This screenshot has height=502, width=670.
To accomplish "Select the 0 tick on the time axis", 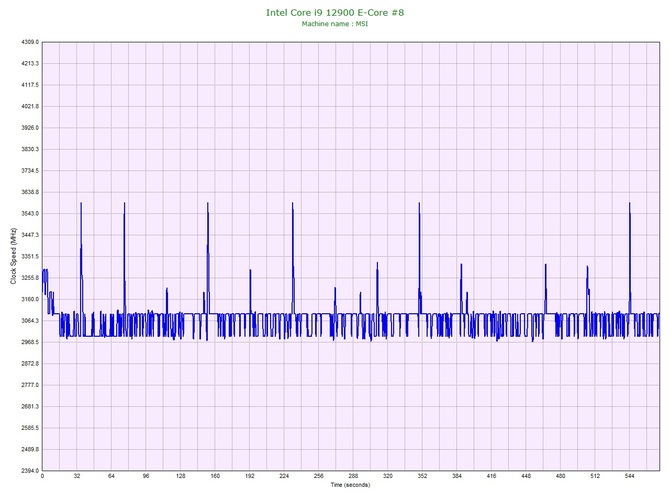I will pos(42,477).
